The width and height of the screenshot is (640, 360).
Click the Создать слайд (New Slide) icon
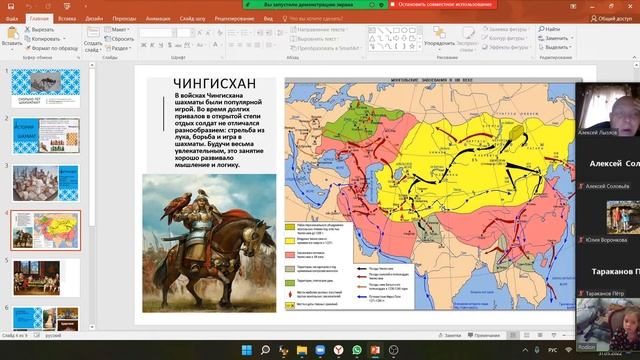[x=93, y=33]
